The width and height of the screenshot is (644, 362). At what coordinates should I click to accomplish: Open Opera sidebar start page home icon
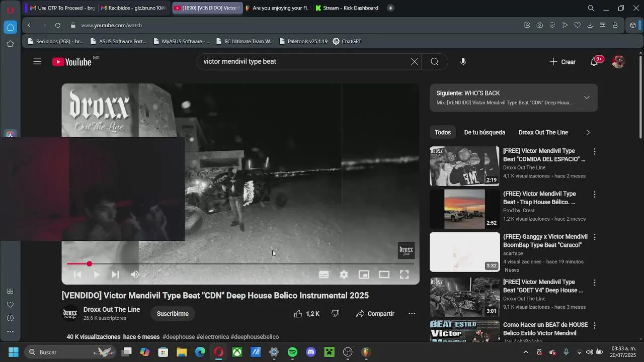point(10,27)
